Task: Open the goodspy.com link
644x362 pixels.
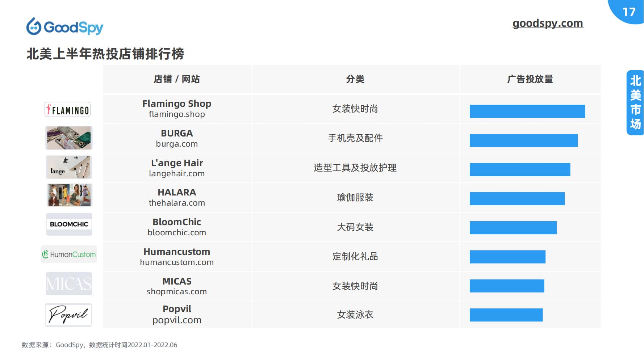Action: click(547, 23)
